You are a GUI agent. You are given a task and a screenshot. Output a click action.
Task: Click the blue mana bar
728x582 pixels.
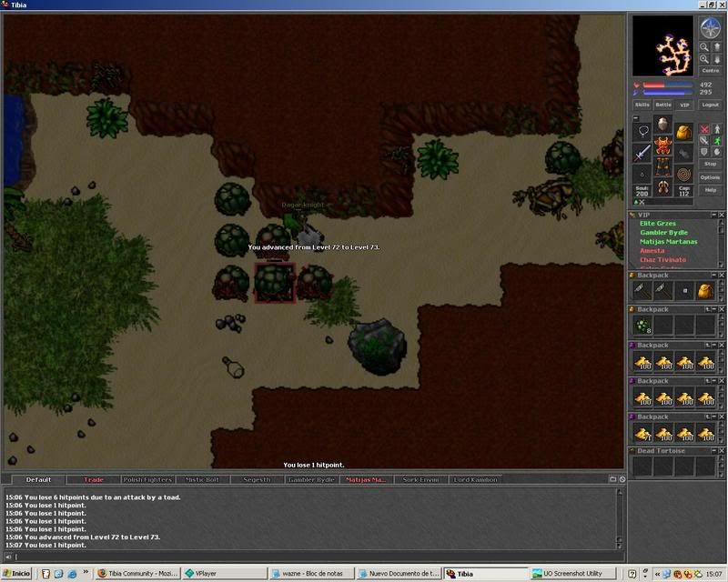point(668,93)
